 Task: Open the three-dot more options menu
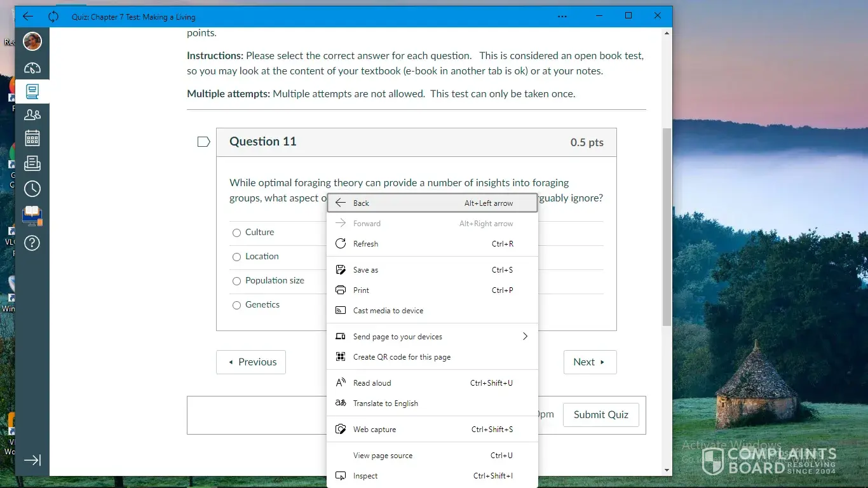(x=562, y=17)
